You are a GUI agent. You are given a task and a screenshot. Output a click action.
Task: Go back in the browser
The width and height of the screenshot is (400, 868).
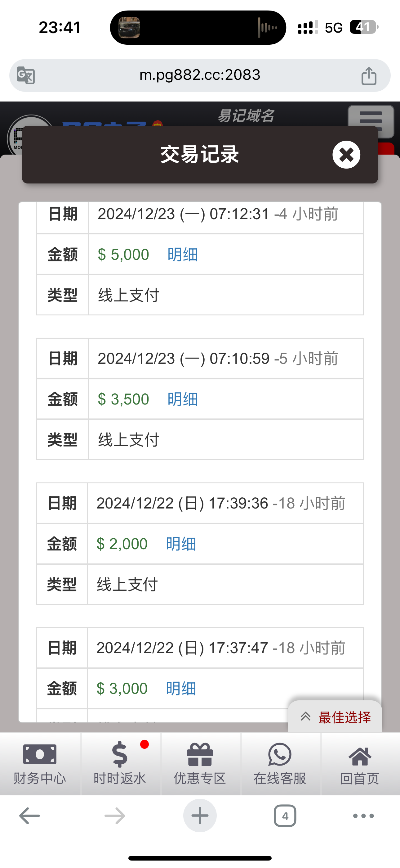click(x=30, y=816)
